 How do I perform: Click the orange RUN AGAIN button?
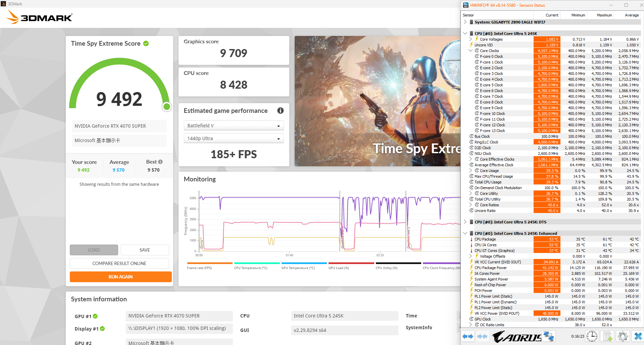pyautogui.click(x=121, y=277)
